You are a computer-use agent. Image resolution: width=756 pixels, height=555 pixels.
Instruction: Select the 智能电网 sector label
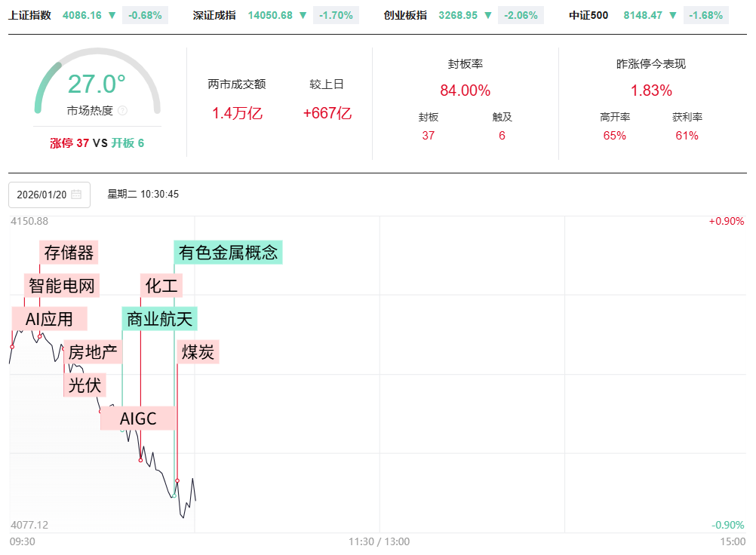(x=63, y=286)
